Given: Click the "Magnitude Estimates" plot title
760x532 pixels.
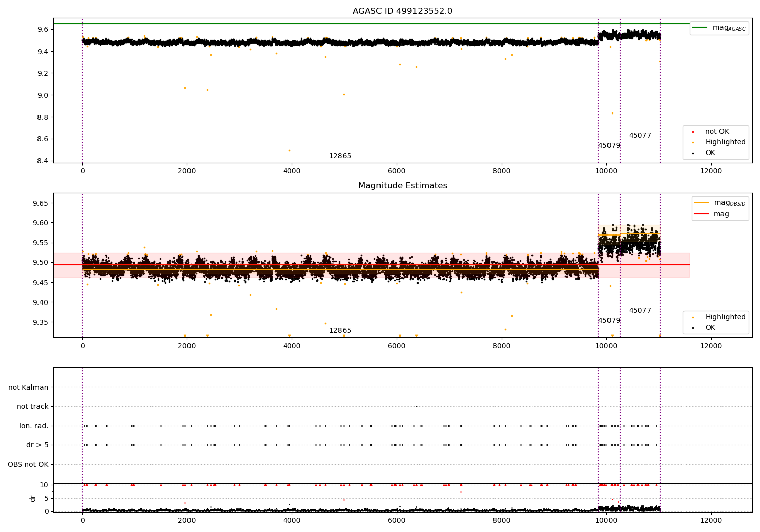Looking at the screenshot, I should pyautogui.click(x=402, y=186).
